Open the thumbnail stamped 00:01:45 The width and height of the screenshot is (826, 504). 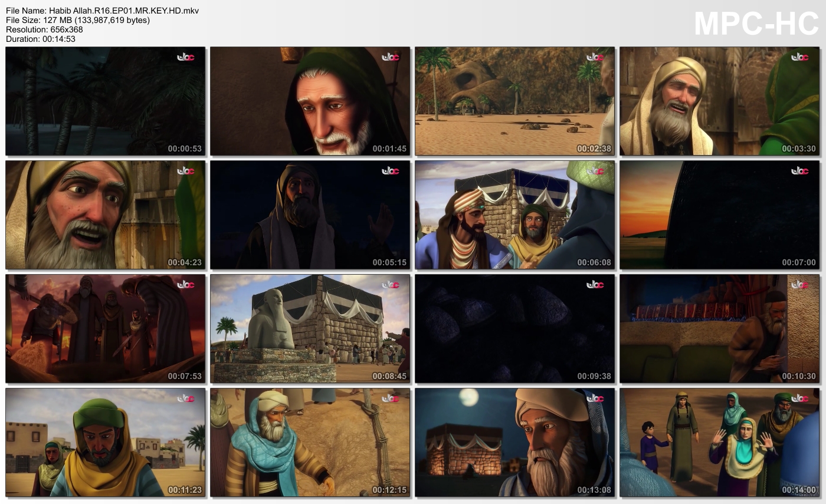pos(310,101)
